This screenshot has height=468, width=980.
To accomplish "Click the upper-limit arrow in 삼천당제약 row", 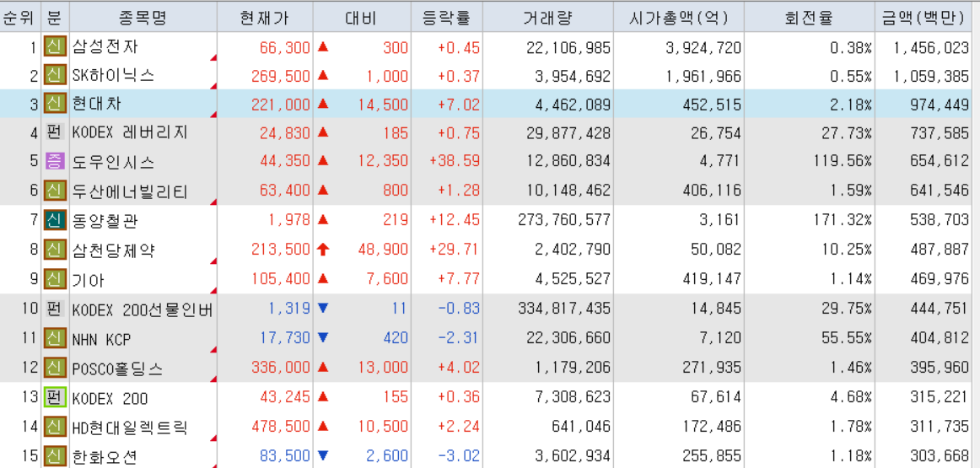I will [x=322, y=250].
